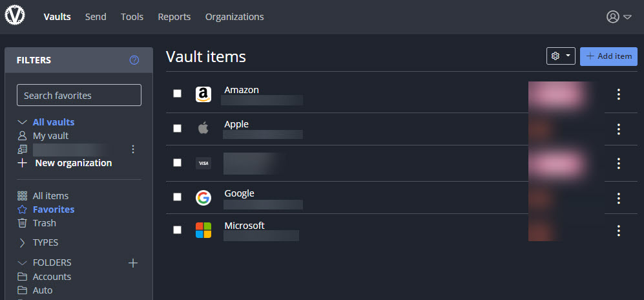
Task: Open the Send tab
Action: click(x=96, y=17)
